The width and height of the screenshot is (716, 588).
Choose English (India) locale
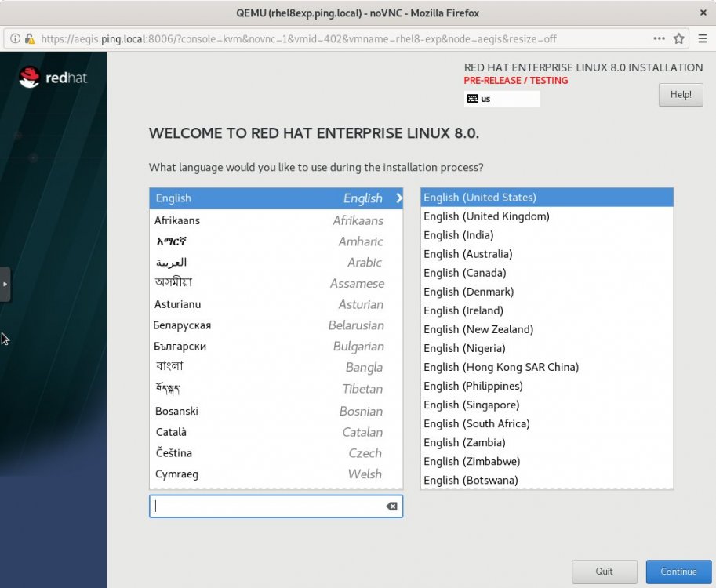point(547,235)
